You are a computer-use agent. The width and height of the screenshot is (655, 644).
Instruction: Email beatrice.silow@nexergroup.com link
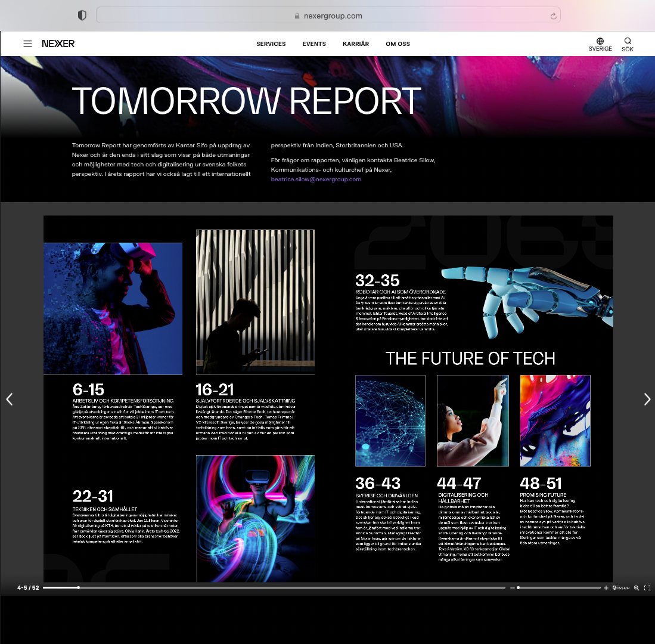[x=316, y=179]
